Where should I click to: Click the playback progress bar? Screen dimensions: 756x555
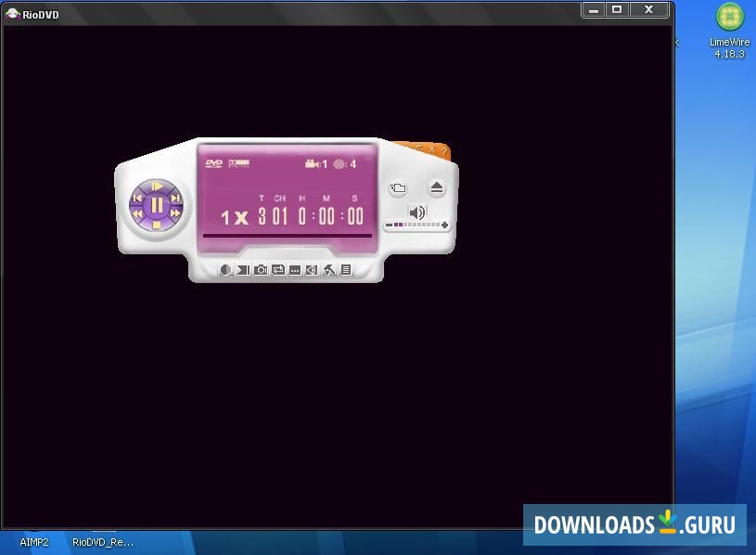[x=287, y=237]
